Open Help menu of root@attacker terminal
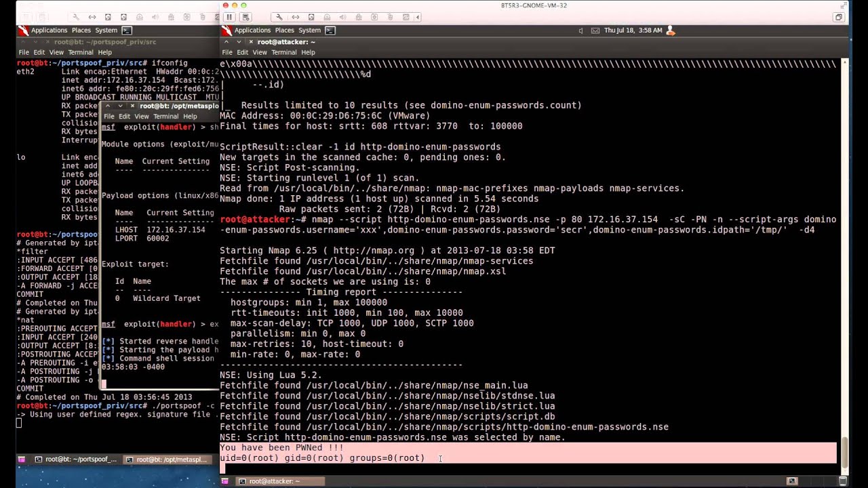The width and height of the screenshot is (868, 488). click(308, 52)
